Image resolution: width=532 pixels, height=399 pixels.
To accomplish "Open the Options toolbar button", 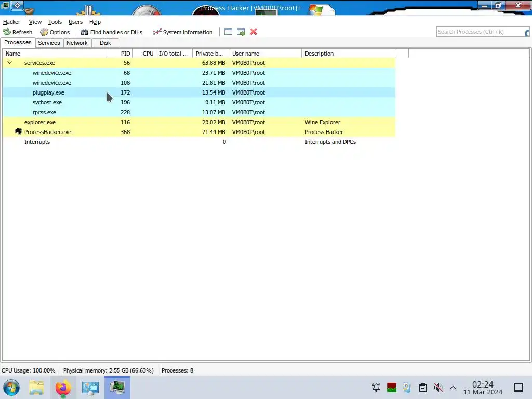I will (55, 32).
